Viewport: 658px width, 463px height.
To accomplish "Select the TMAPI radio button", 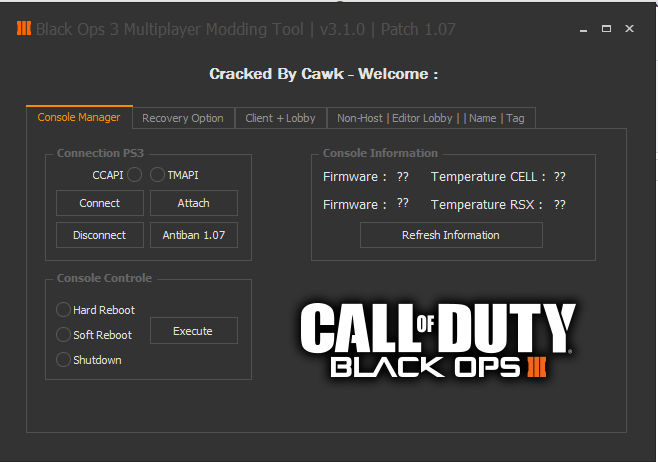I will point(157,174).
